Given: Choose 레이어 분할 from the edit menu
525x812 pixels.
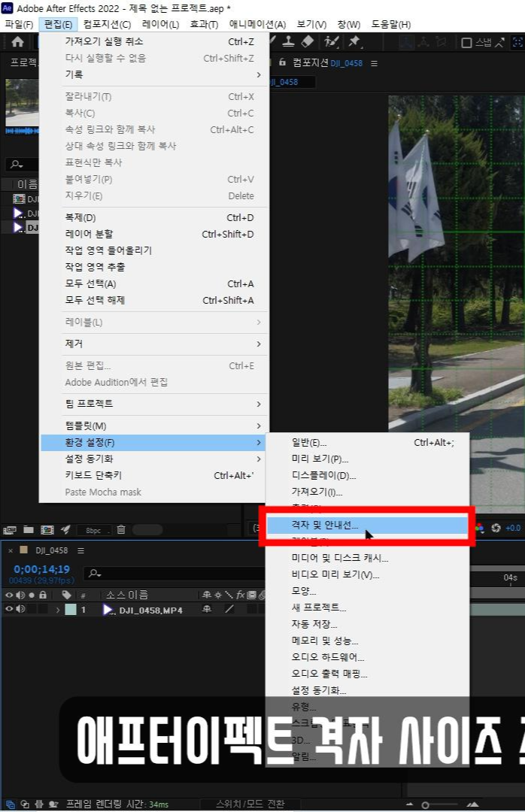Looking at the screenshot, I should [154, 234].
